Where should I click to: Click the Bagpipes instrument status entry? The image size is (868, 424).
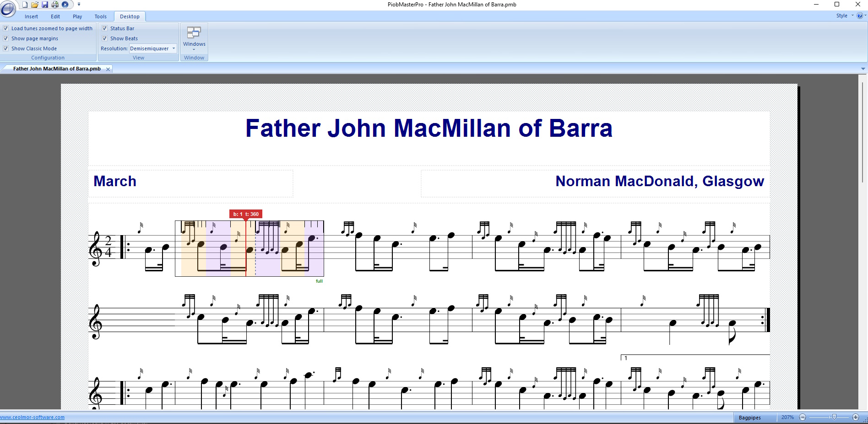[x=750, y=418]
